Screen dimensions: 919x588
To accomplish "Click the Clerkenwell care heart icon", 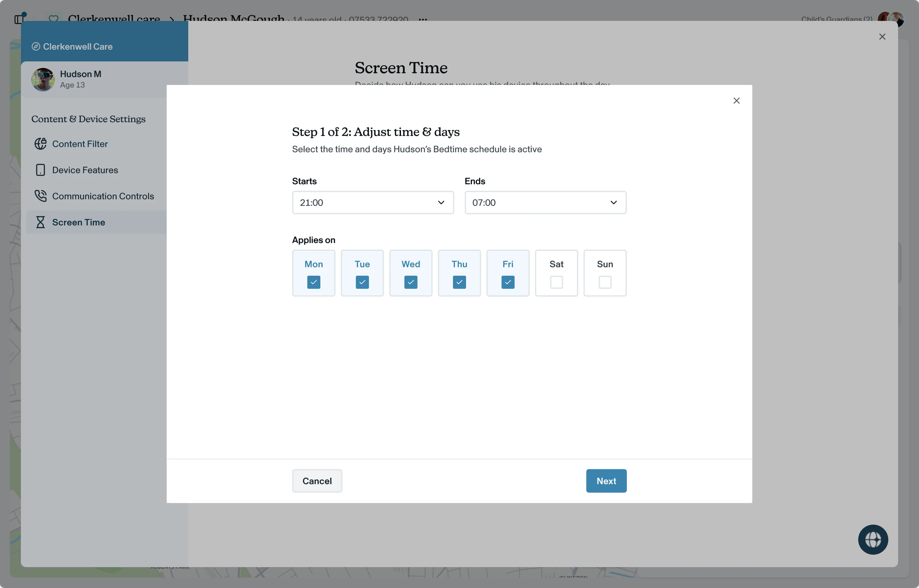I will [x=54, y=18].
